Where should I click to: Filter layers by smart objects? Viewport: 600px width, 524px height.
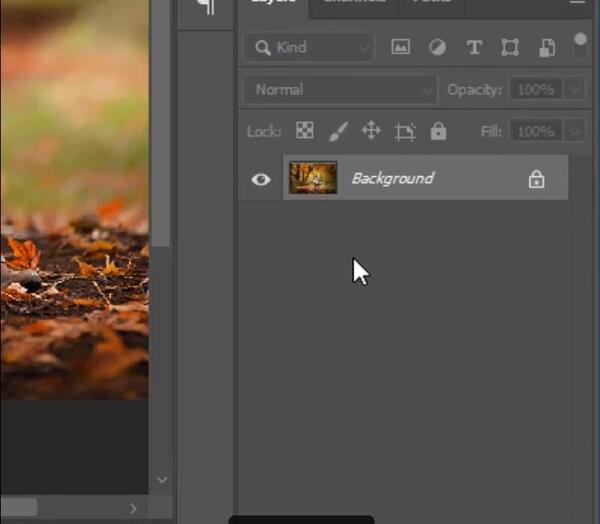coord(547,48)
